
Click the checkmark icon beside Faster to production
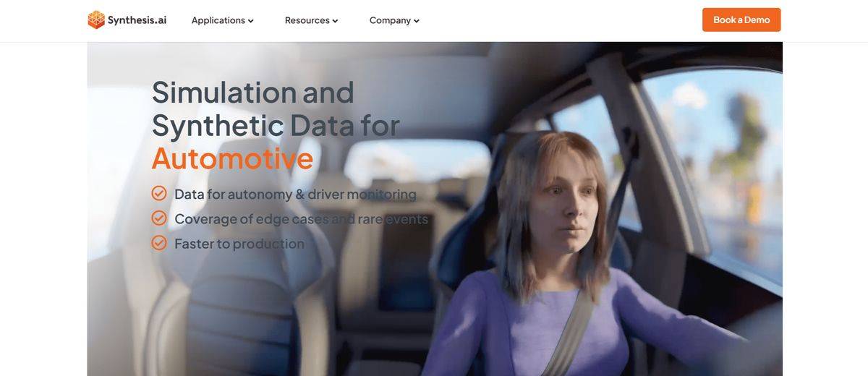(159, 243)
